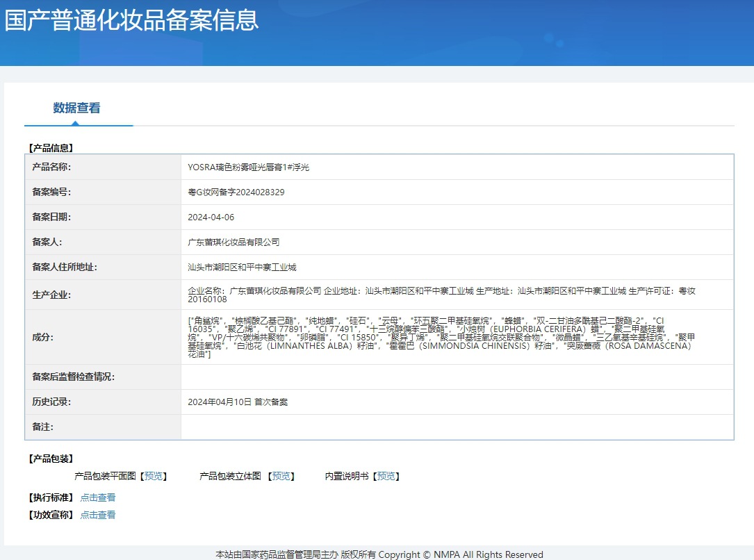Click the filing date 2024-04-06
The height and width of the screenshot is (560, 754).
211,217
